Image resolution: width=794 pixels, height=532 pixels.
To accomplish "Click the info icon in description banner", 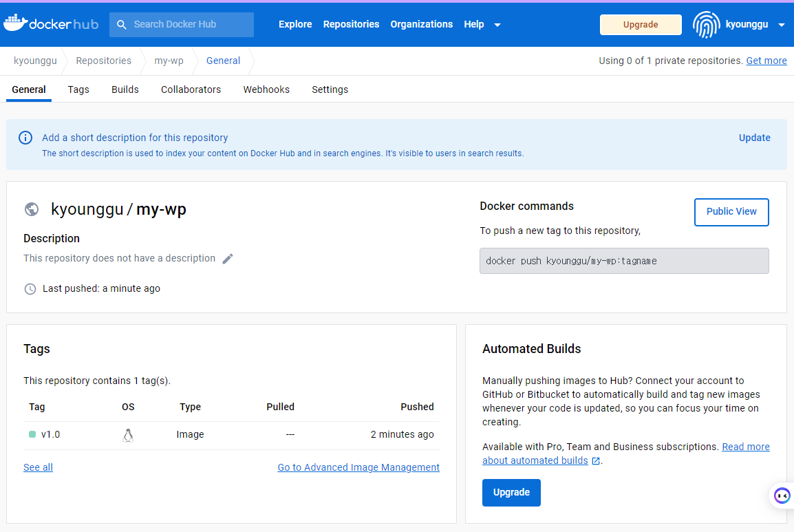I will (25, 138).
